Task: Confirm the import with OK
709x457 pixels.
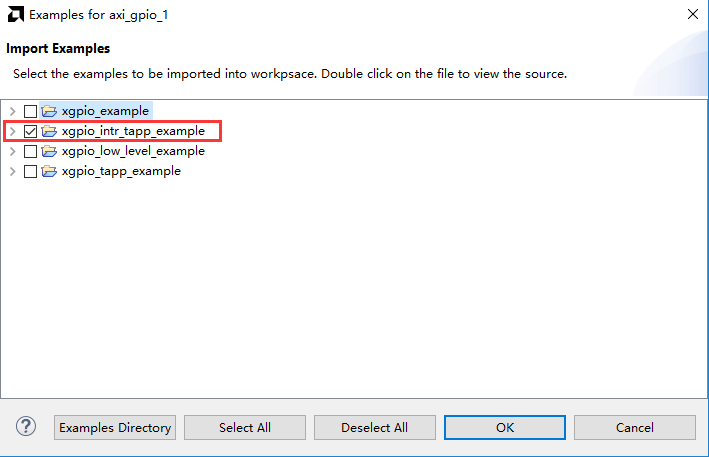Action: 505,428
